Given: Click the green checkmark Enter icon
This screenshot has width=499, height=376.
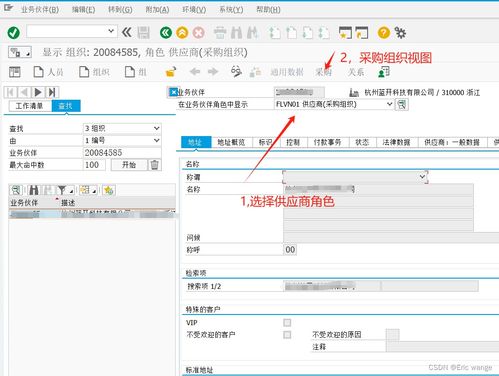Looking at the screenshot, I should click(x=14, y=33).
